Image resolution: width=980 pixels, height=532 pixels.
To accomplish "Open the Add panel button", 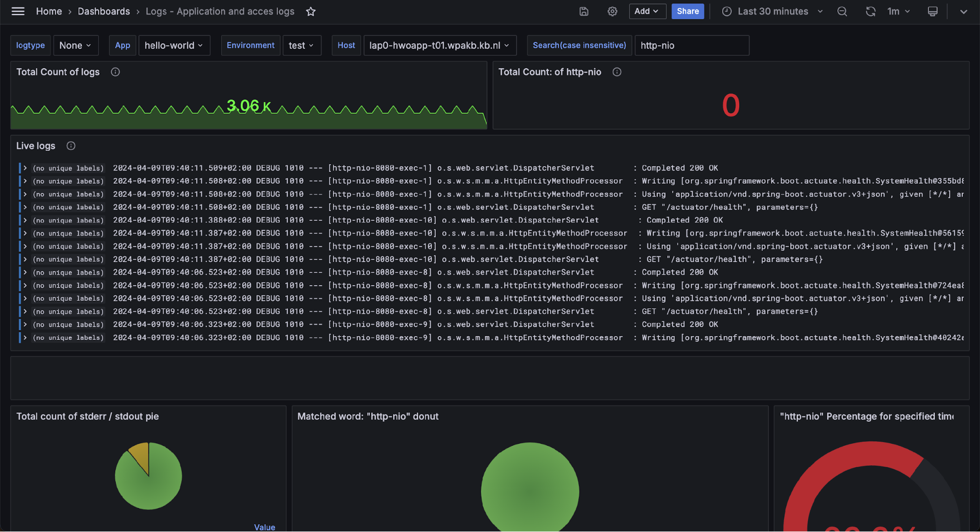I will [x=647, y=11].
